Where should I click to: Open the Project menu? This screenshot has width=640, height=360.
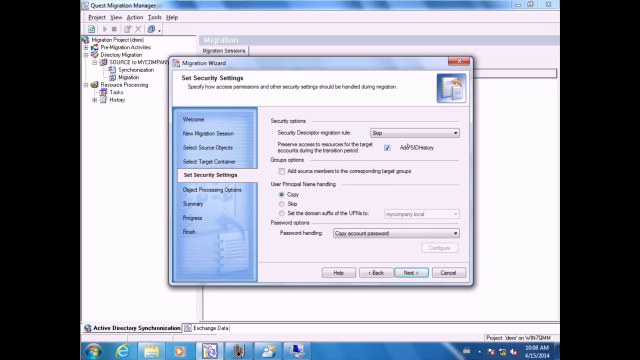click(x=97, y=17)
